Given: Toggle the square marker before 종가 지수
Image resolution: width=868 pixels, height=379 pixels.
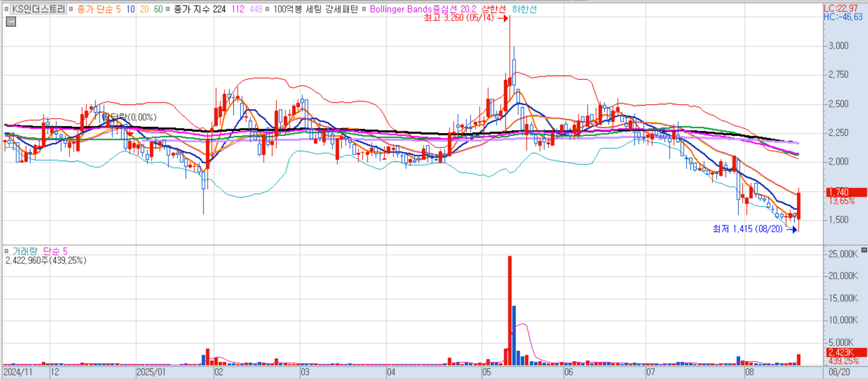Looking at the screenshot, I should [168, 9].
